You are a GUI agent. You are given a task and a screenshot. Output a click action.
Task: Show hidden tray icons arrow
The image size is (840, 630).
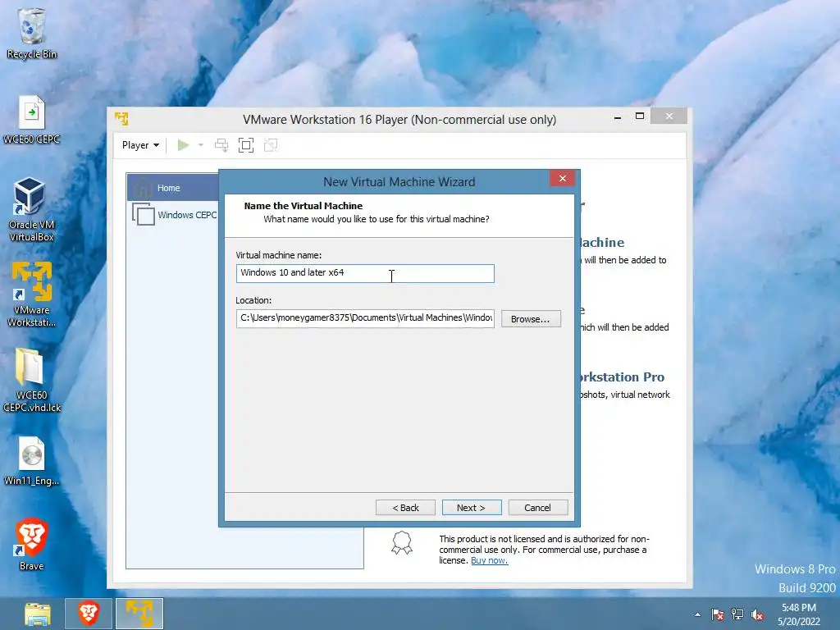point(697,615)
